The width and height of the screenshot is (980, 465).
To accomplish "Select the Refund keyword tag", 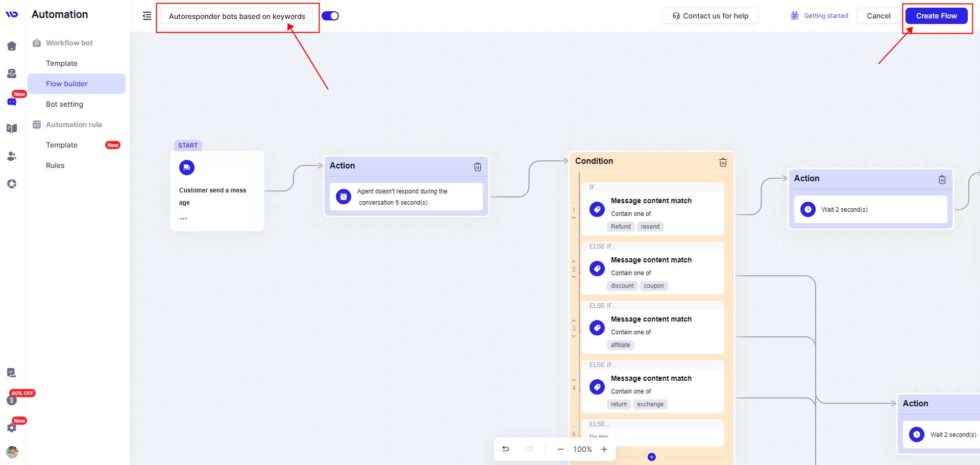I will tap(621, 227).
